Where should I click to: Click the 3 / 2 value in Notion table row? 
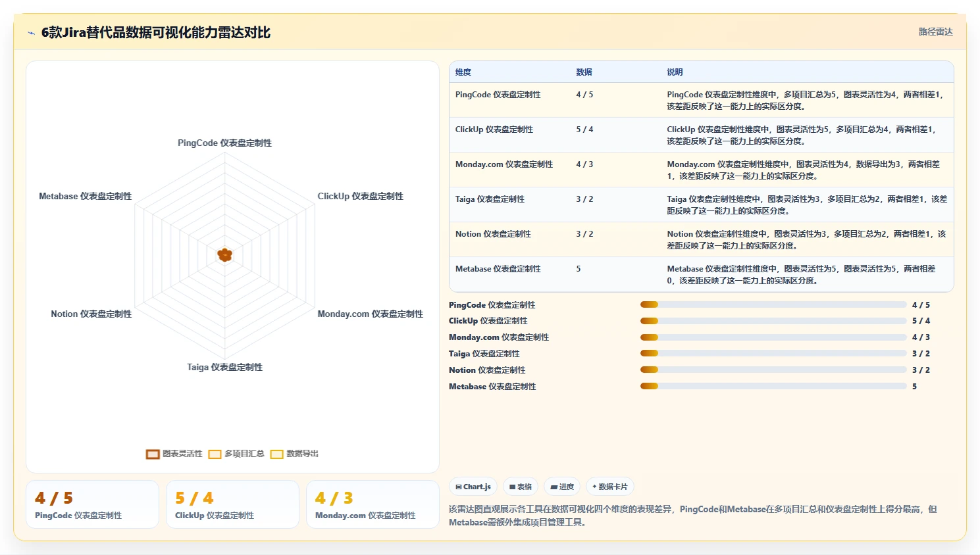584,234
